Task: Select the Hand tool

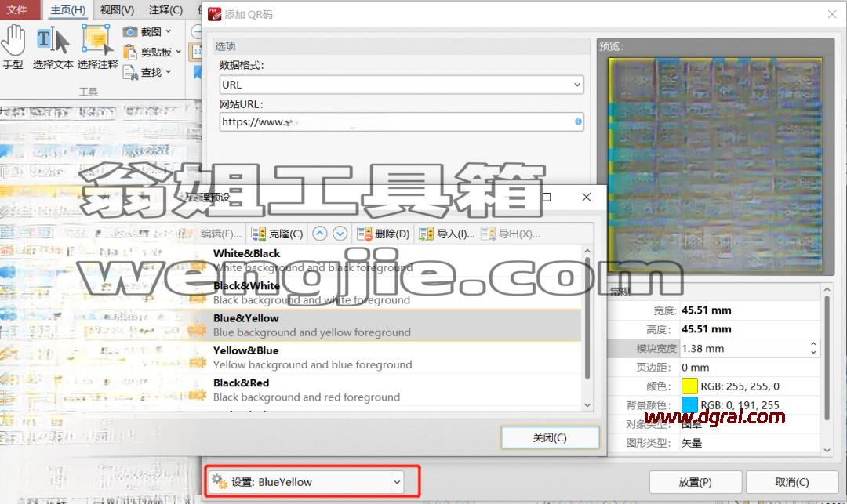Action: [13, 48]
